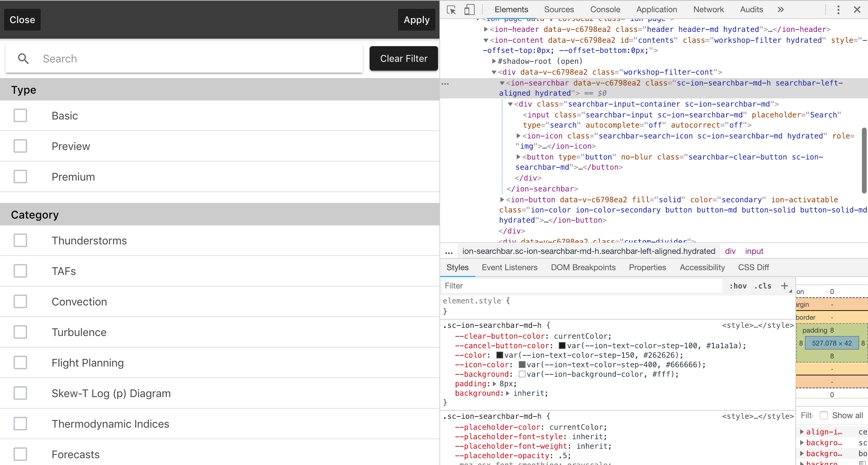Expand the align-i... computed property
868x465 pixels.
[803, 431]
